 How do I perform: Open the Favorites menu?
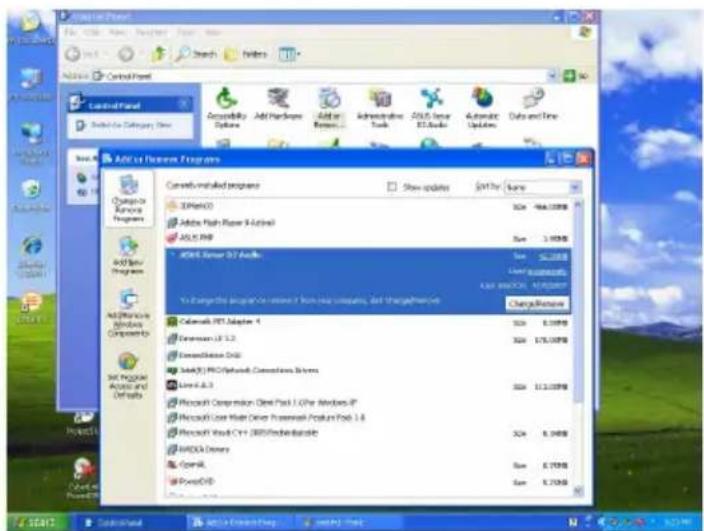[x=151, y=32]
